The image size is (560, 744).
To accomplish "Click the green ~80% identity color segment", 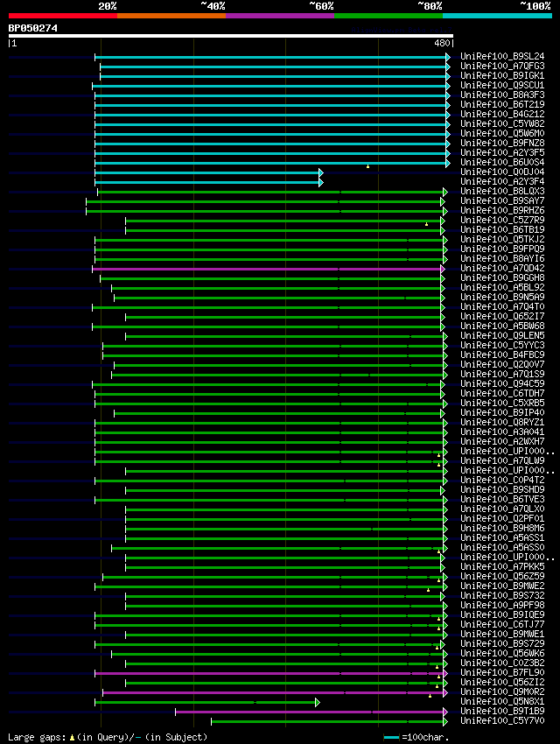I will [388, 16].
